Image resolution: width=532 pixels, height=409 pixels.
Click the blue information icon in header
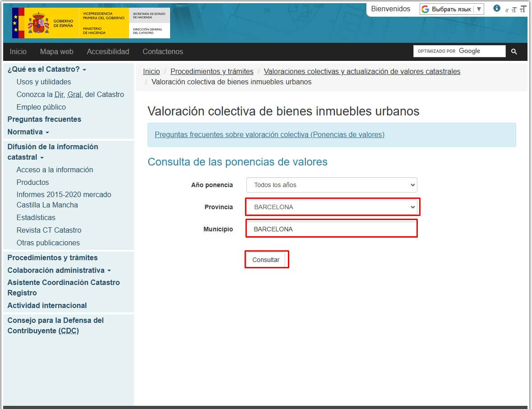coord(497,8)
